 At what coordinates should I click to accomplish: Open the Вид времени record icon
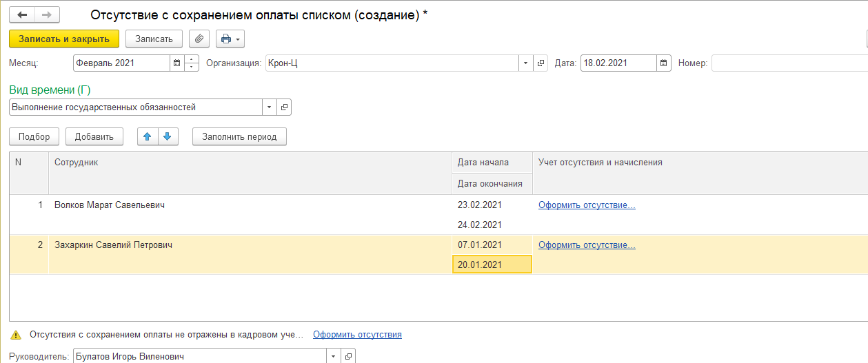284,107
